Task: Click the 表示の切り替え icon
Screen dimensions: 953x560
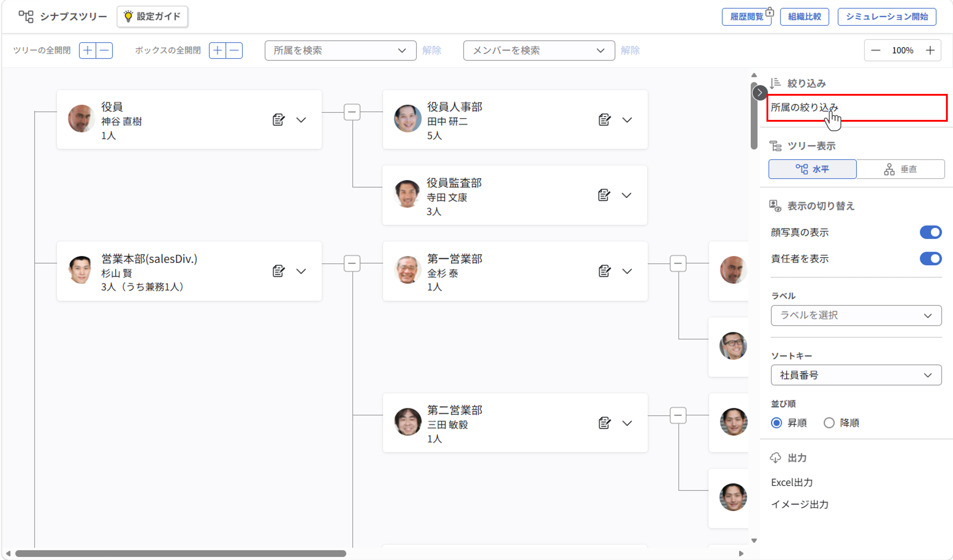Action: tap(775, 206)
